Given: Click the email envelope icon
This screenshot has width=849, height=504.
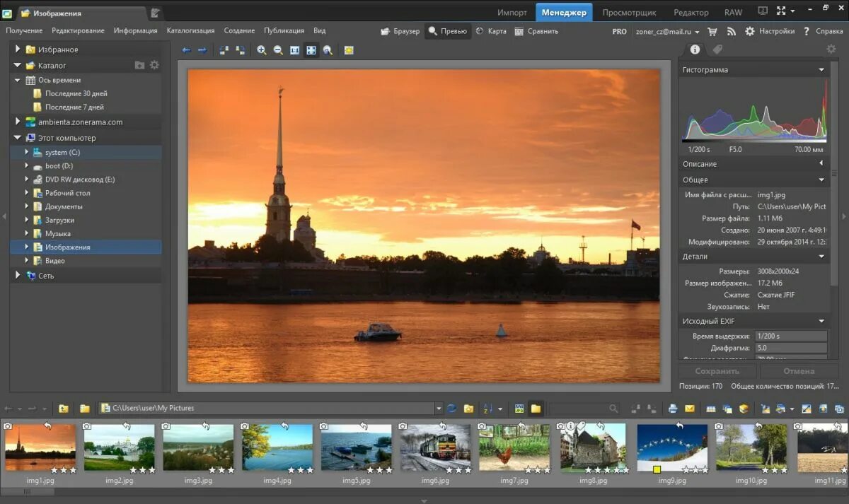Looking at the screenshot, I should click(689, 409).
